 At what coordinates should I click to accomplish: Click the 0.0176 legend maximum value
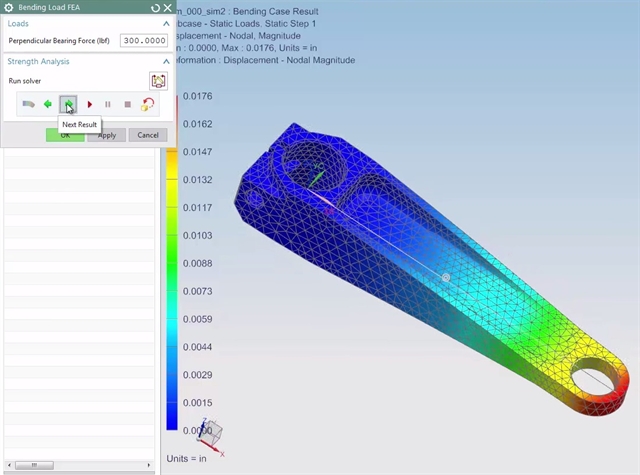click(x=198, y=96)
